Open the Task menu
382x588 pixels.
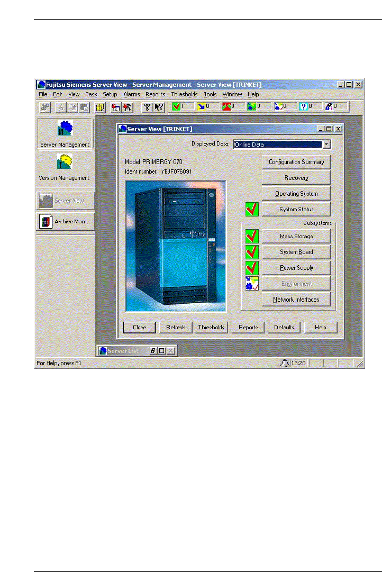tap(92, 95)
